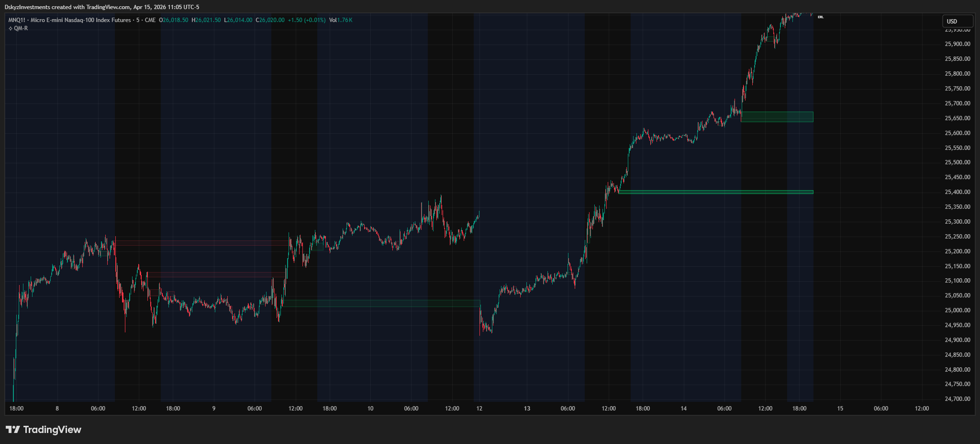Screen dimensions: 980x444
Task: Click the Vol 1.76K reading
Action: 341,20
